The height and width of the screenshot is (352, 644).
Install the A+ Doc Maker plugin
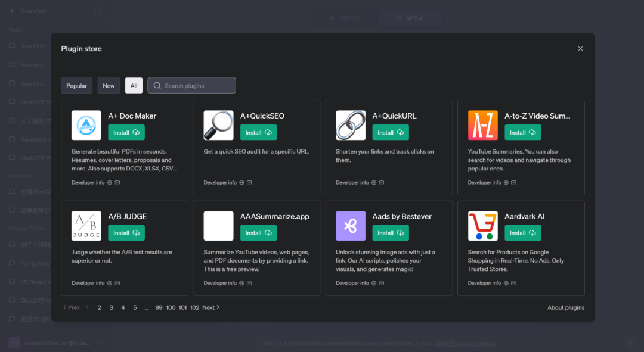point(126,133)
